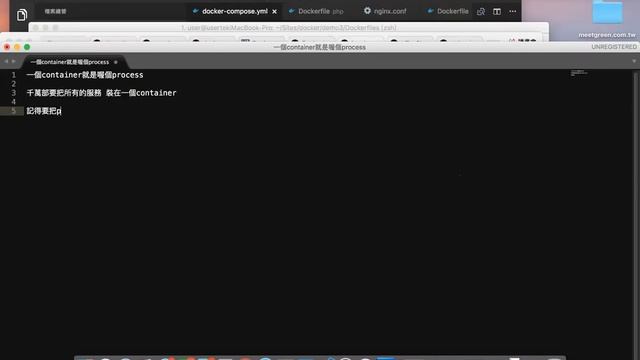
Task: Open the More Actions ellipsis in VS Code
Action: coord(513,11)
